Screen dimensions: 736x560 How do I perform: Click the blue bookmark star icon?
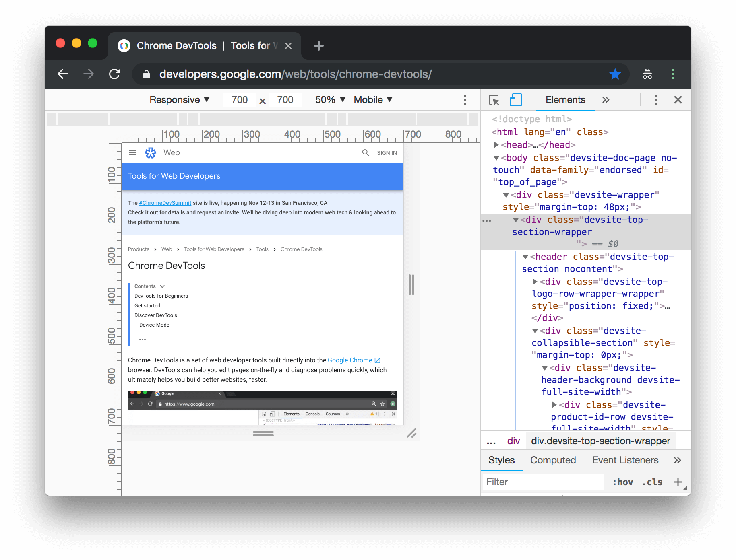(x=615, y=74)
